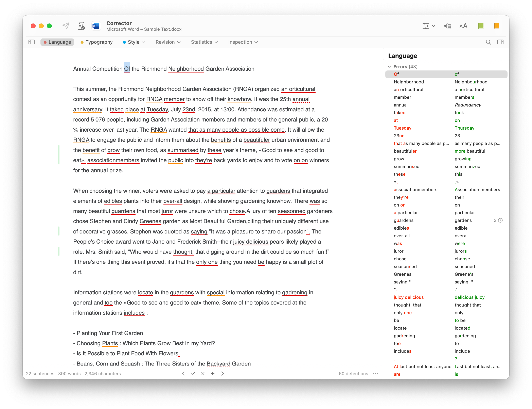Viewport: 532px width, 409px height.
Task: Open the Inspection dropdown menu
Action: pos(243,42)
